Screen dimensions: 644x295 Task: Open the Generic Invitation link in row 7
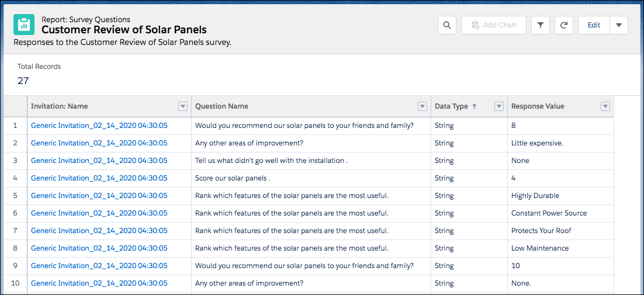pyautogui.click(x=99, y=231)
